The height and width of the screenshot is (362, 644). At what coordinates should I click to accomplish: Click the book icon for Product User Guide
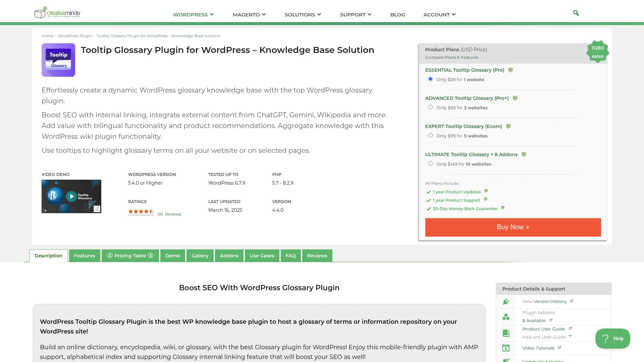505,333
